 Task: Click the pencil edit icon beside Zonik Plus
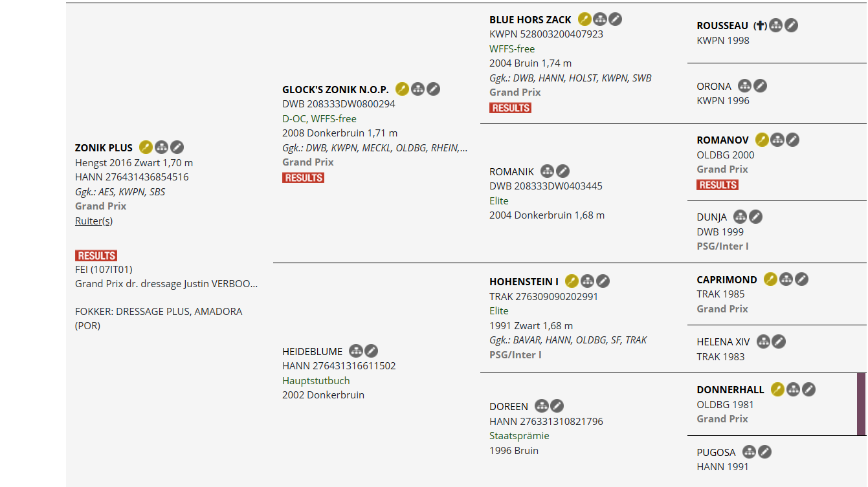pyautogui.click(x=177, y=147)
